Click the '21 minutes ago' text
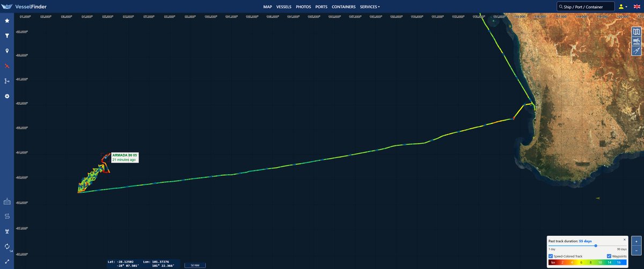The image size is (644, 269). [x=123, y=160]
